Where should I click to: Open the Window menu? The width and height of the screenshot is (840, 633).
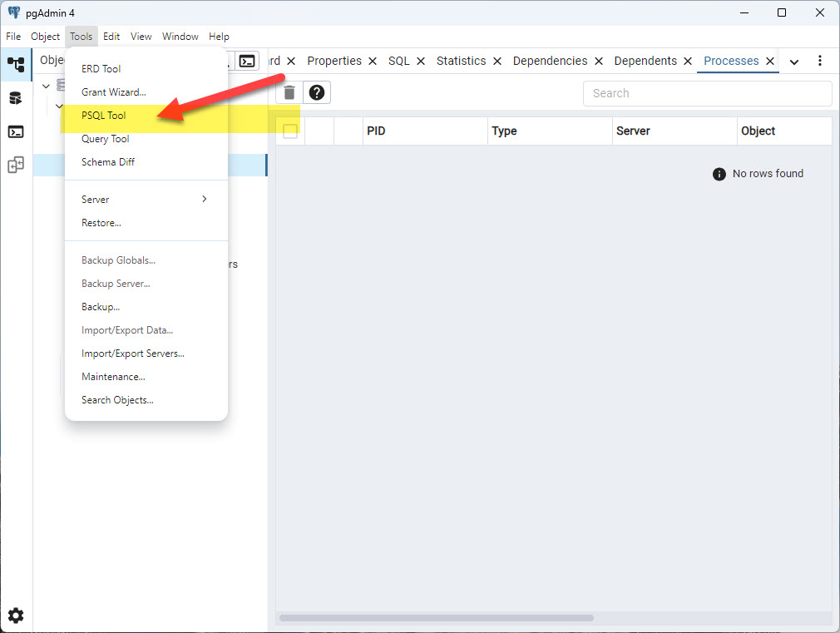point(180,37)
